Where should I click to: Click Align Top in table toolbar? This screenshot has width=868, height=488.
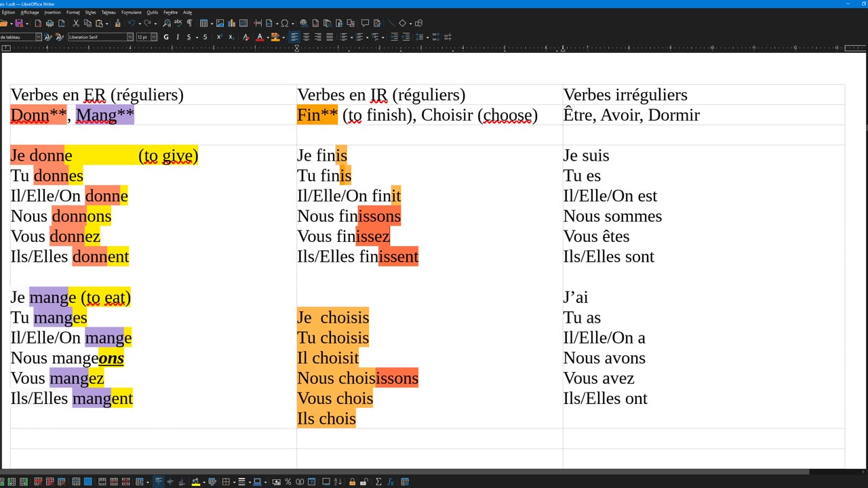click(159, 482)
